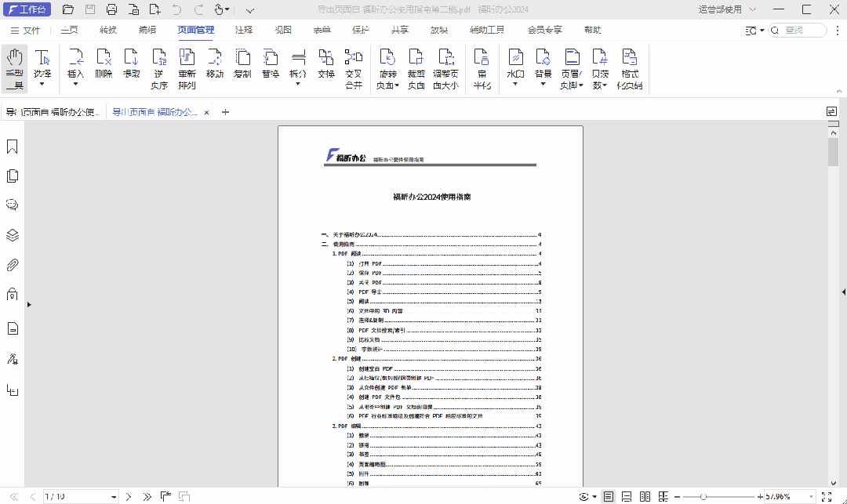Click the Flatten (扁平化) icon
Screen dimensions: 847x504
pos(482,67)
